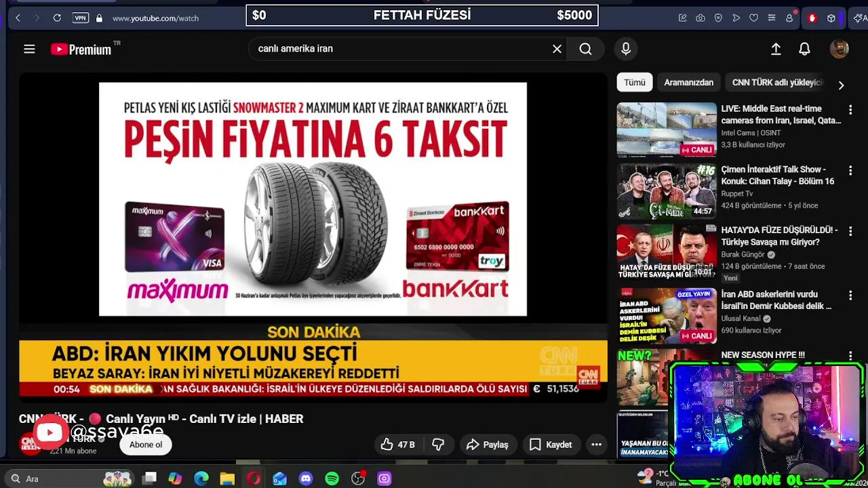Open options for HATAY'DA FÜZE DÜŞÜRÜLDÜ video
Screen dimensions: 868x488
[850, 231]
